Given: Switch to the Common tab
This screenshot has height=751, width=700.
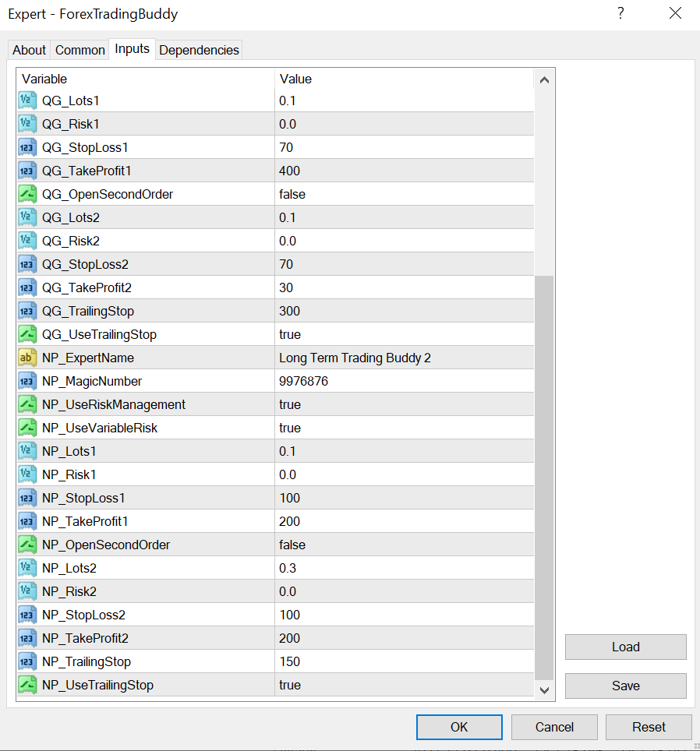Looking at the screenshot, I should point(80,50).
